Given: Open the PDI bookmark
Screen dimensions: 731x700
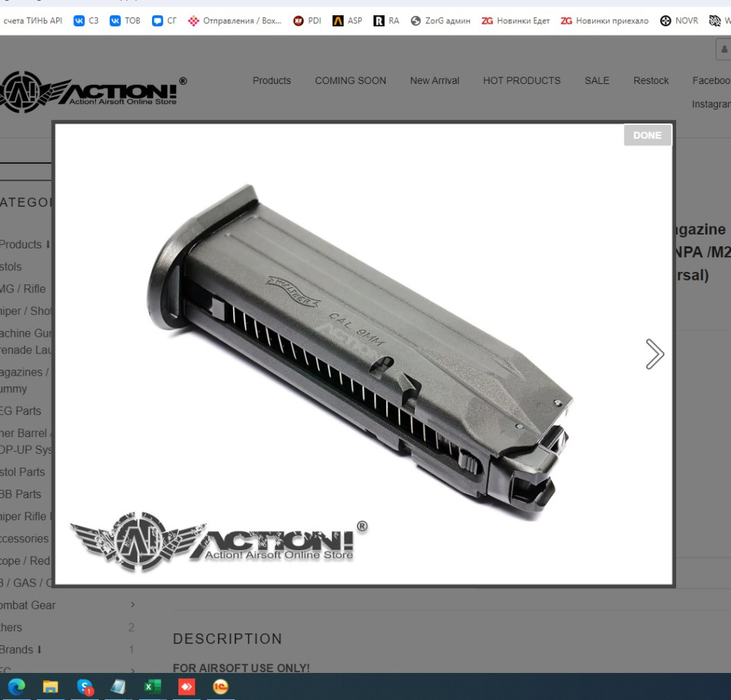Looking at the screenshot, I should (307, 20).
